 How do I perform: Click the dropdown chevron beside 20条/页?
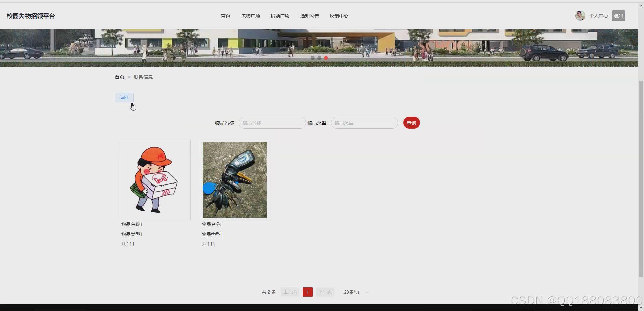367,292
